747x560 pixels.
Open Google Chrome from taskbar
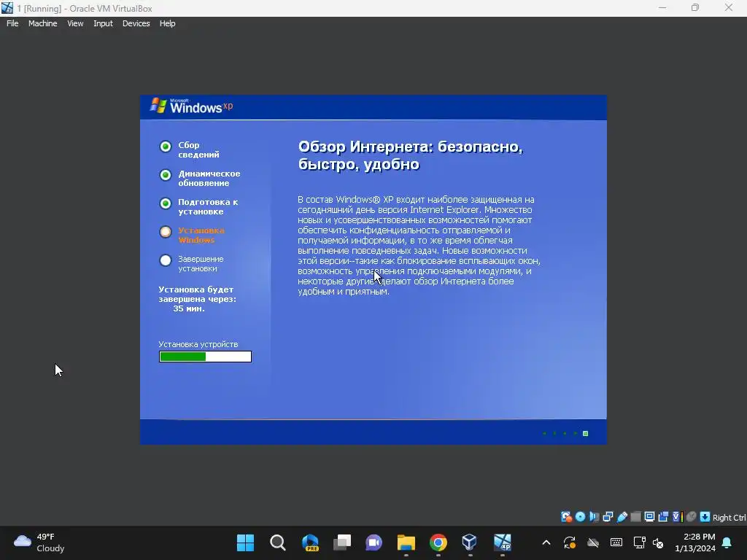(438, 542)
